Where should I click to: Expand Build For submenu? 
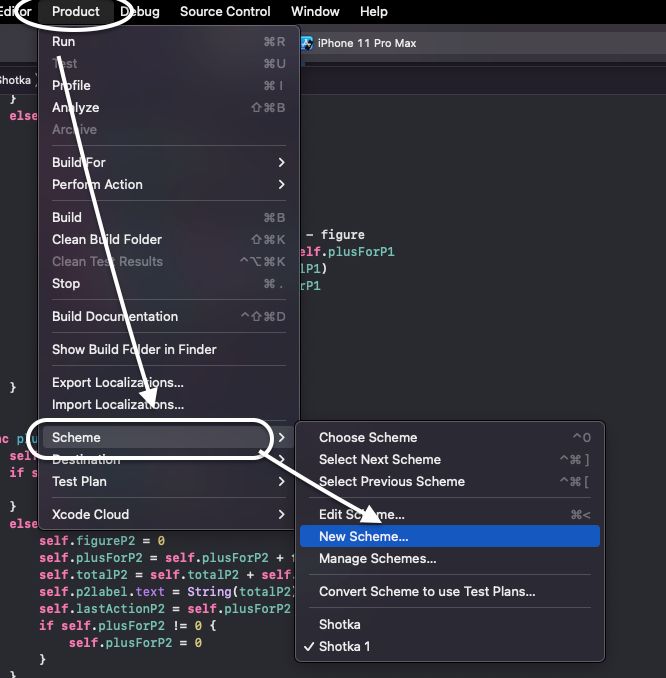click(x=169, y=163)
